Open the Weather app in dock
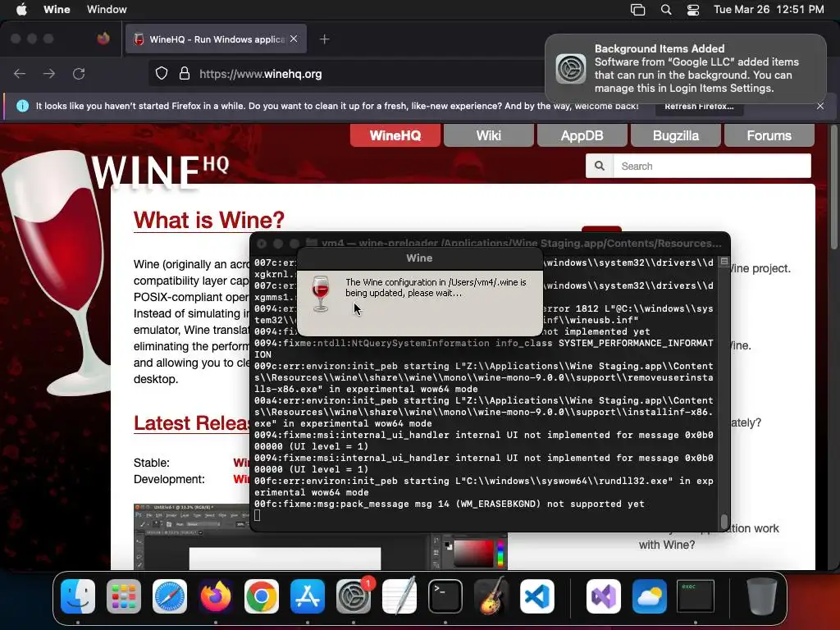This screenshot has height=630, width=840. pos(650,596)
